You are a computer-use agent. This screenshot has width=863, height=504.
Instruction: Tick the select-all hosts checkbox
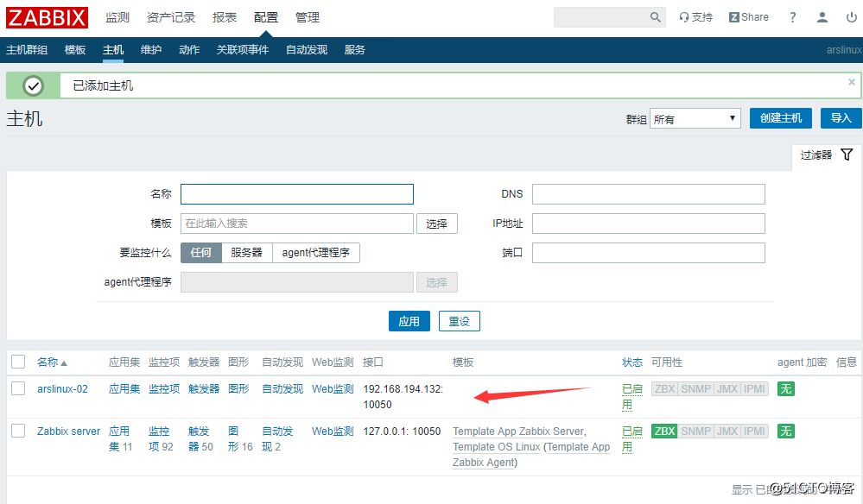(18, 362)
